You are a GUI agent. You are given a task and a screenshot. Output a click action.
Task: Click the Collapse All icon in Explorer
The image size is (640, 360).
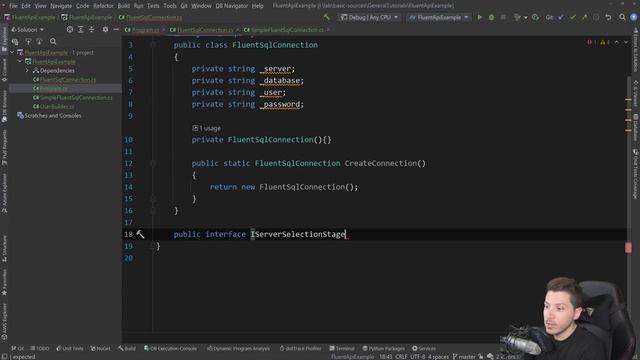click(x=91, y=29)
